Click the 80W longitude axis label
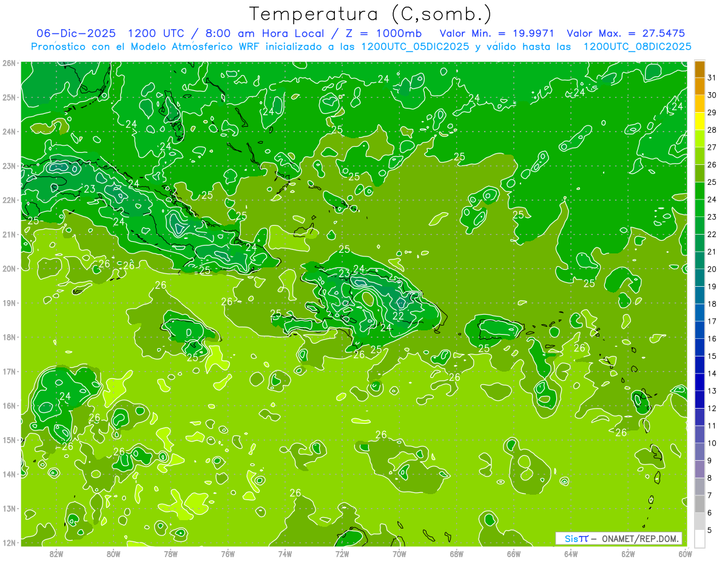Viewport: 728px width, 562px height. tap(113, 554)
